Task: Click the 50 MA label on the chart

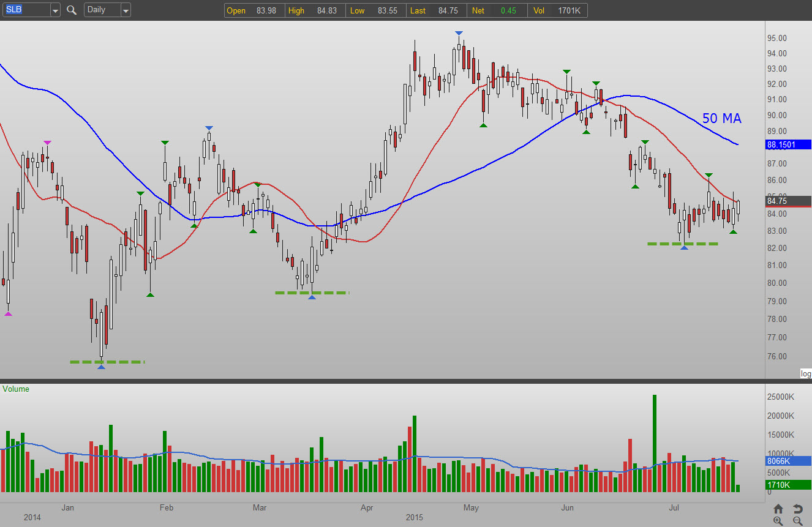Action: point(721,119)
